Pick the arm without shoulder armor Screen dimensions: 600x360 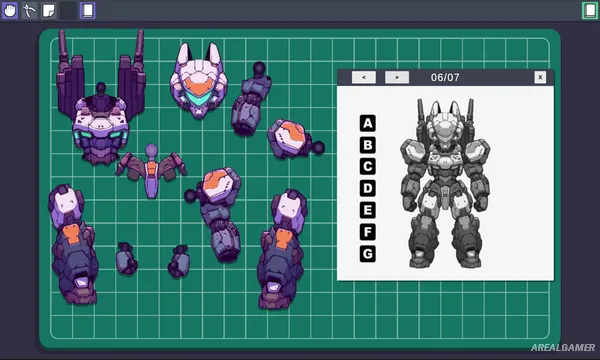[251, 99]
